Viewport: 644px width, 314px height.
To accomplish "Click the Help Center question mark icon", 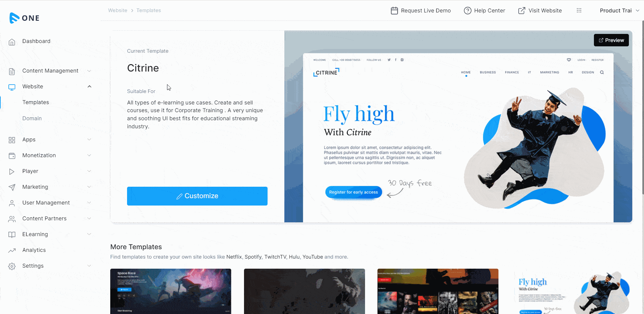I will (468, 11).
